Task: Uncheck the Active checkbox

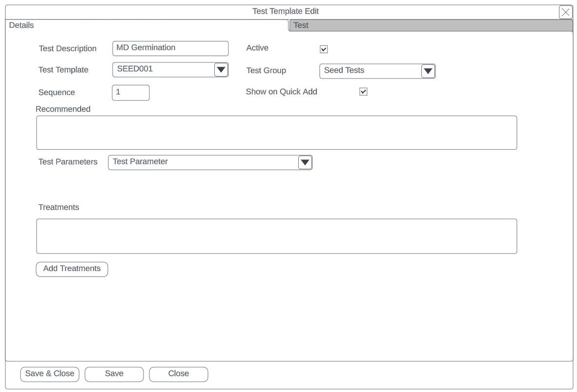Action: click(324, 49)
